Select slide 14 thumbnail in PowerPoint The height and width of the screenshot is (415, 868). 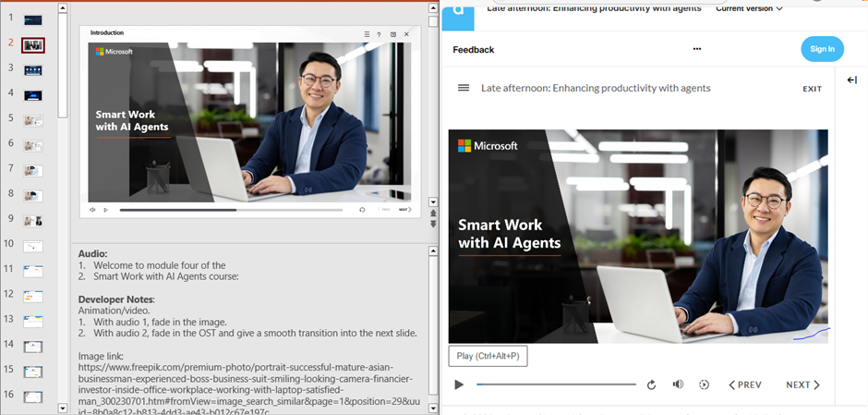33,347
